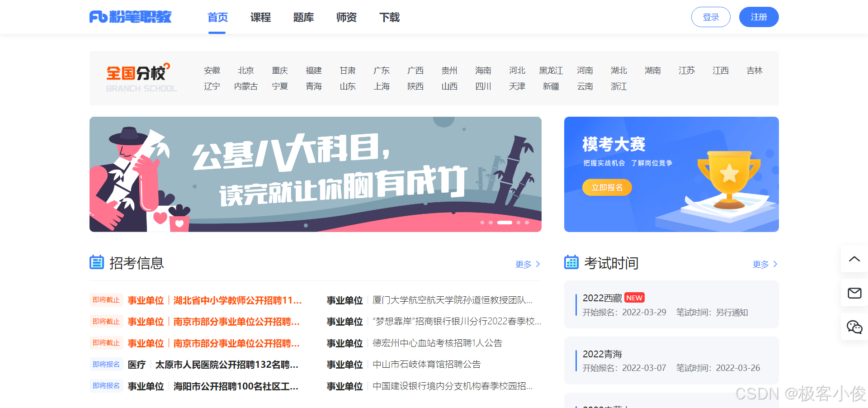This screenshot has width=868, height=408.
Task: Select the active elongated carousel indicator
Action: 505,223
